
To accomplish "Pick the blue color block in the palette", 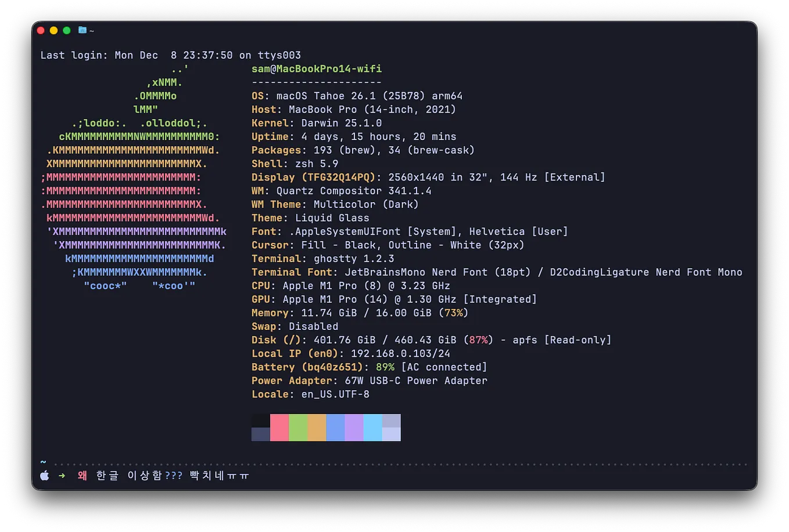I will [x=335, y=427].
